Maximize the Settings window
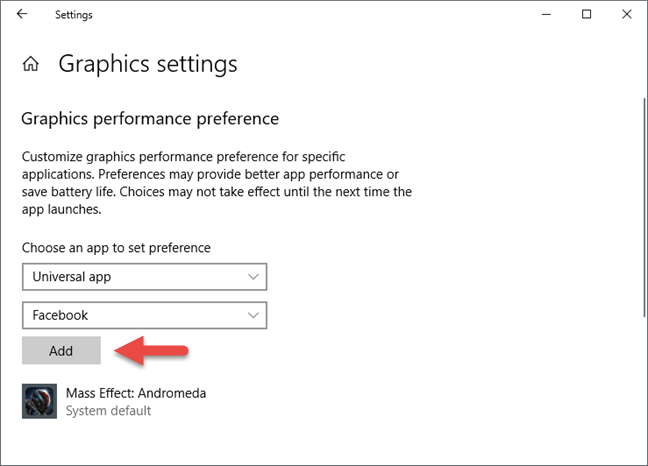This screenshot has width=648, height=466. [x=586, y=14]
